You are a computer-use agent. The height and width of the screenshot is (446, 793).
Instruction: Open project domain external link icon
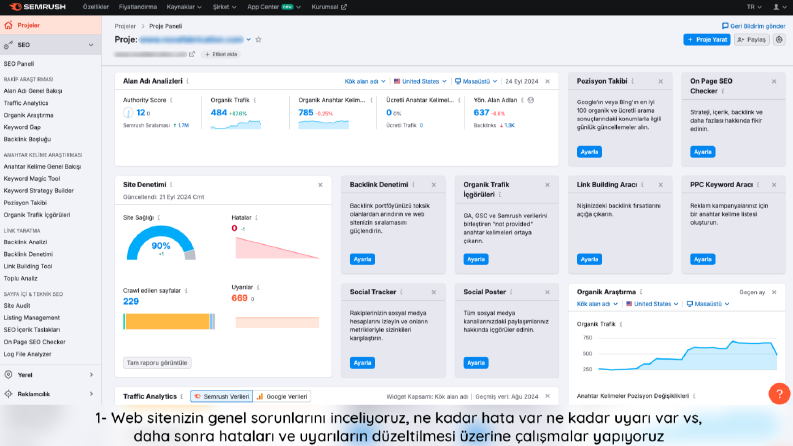[192, 54]
